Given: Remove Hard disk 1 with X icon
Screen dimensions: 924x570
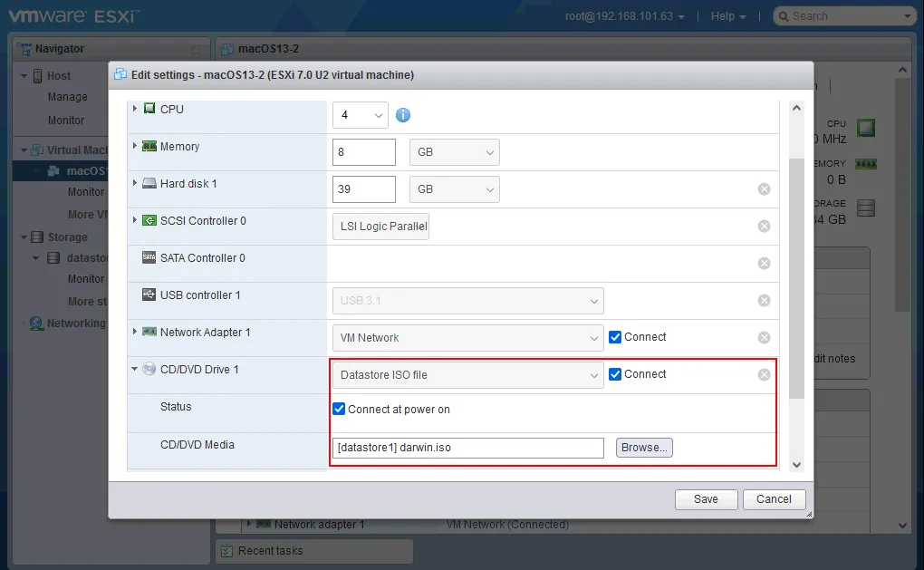Looking at the screenshot, I should pos(764,189).
